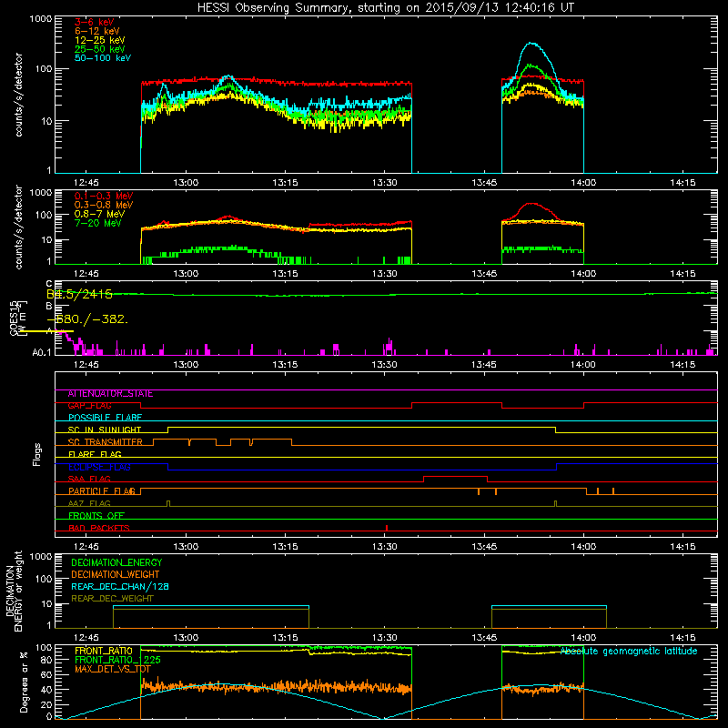Click the 0.3-0.8 MeV legend label
This screenshot has height=728, width=728.
pyautogui.click(x=104, y=205)
